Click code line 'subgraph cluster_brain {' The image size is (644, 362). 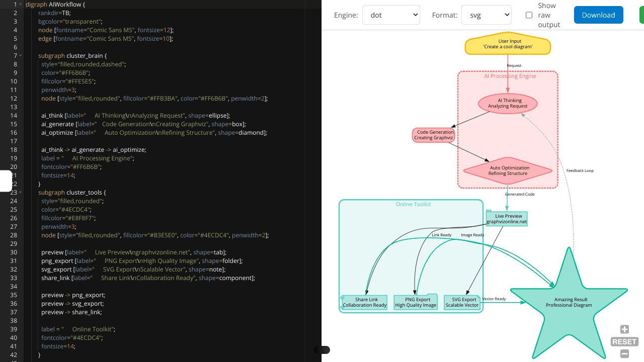(x=72, y=56)
